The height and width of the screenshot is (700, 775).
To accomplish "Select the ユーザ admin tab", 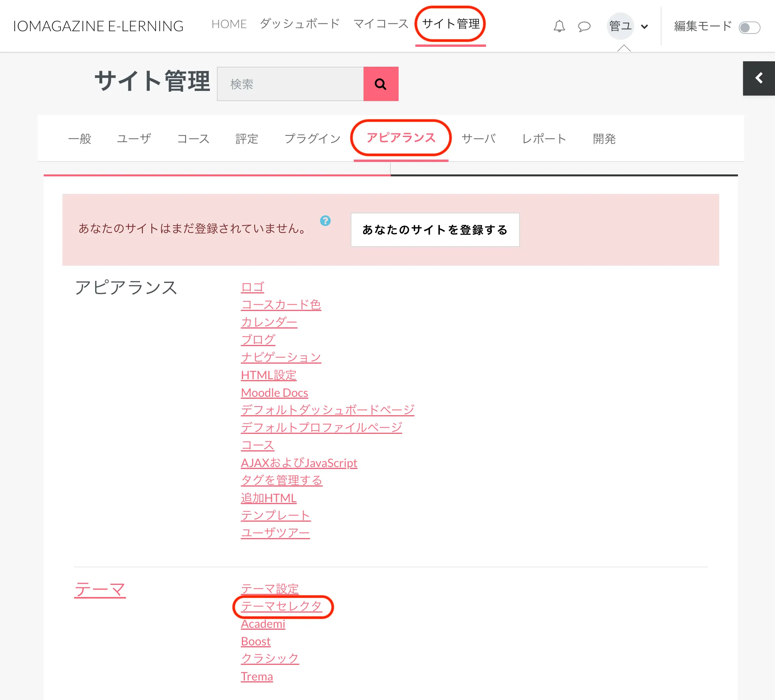I will tap(134, 139).
